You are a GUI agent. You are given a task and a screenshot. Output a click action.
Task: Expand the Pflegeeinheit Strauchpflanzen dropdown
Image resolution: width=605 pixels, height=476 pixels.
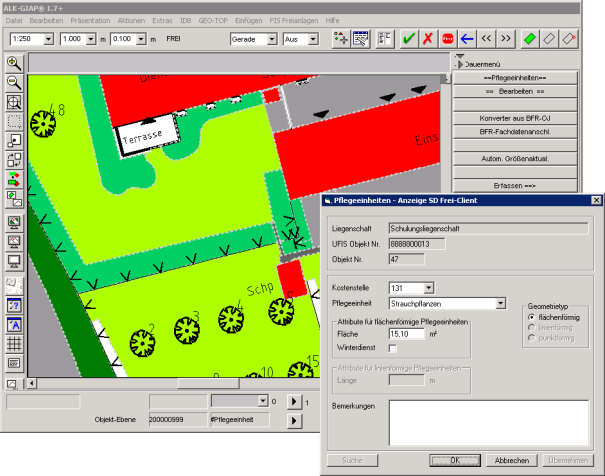(499, 303)
